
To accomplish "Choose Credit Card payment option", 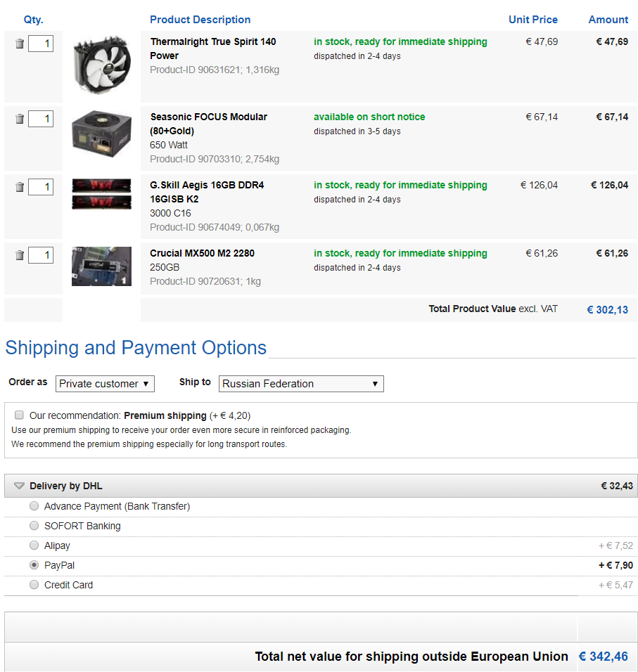I will click(x=34, y=585).
